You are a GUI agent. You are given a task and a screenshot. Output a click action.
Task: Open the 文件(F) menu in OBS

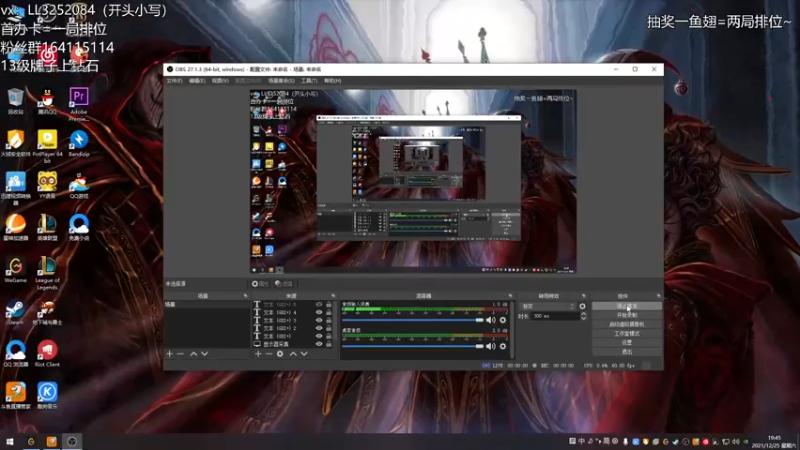(x=174, y=81)
